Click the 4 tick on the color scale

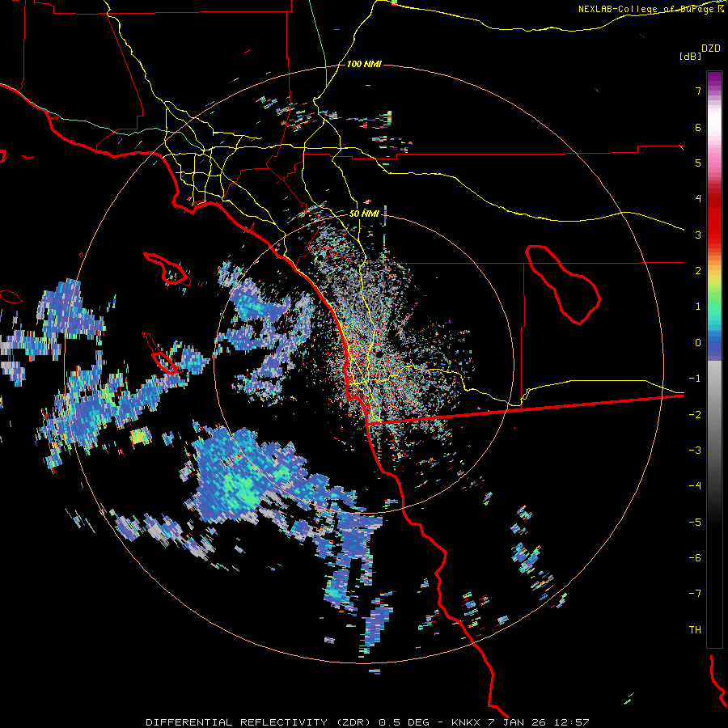(698, 199)
